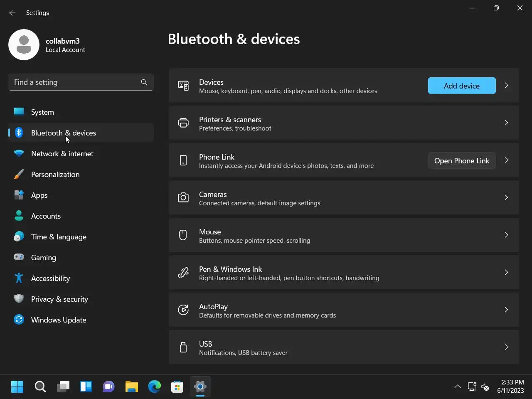Expand the Cameras row chevron

click(x=506, y=197)
